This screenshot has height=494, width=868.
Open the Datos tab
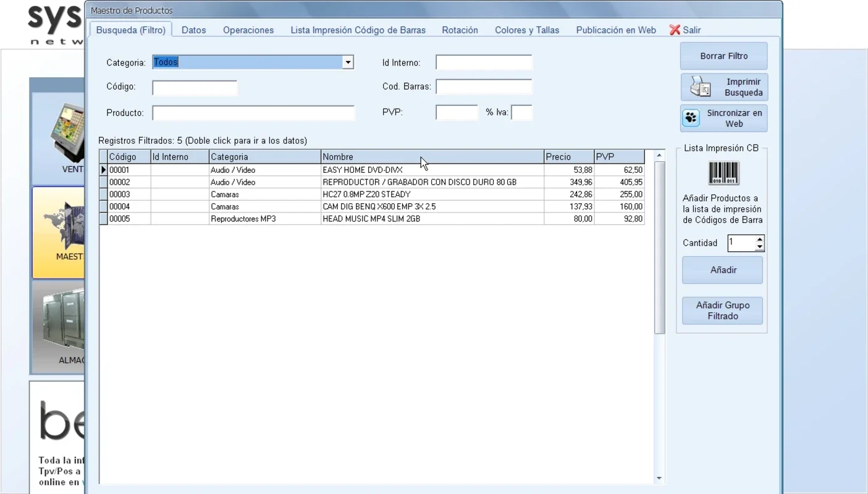tap(193, 30)
